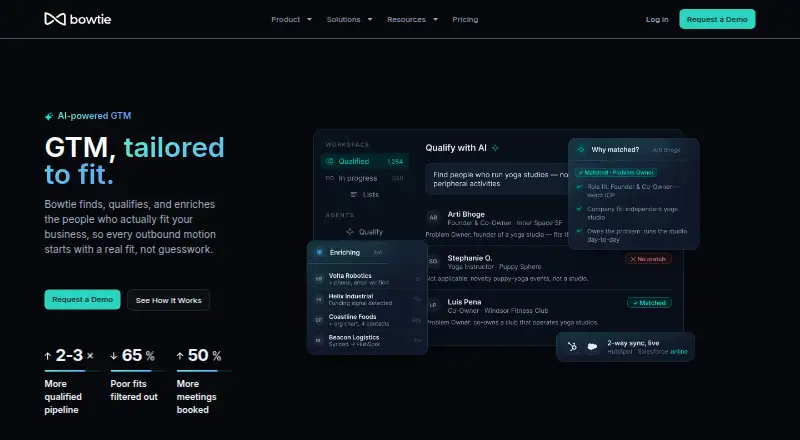This screenshot has width=800, height=440.
Task: Click the AB avatar for Arti Bhoge
Action: [433, 217]
